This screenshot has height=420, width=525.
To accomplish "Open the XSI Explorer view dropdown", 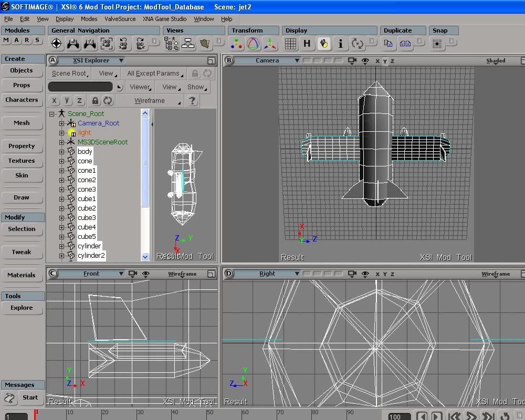I will pos(92,60).
